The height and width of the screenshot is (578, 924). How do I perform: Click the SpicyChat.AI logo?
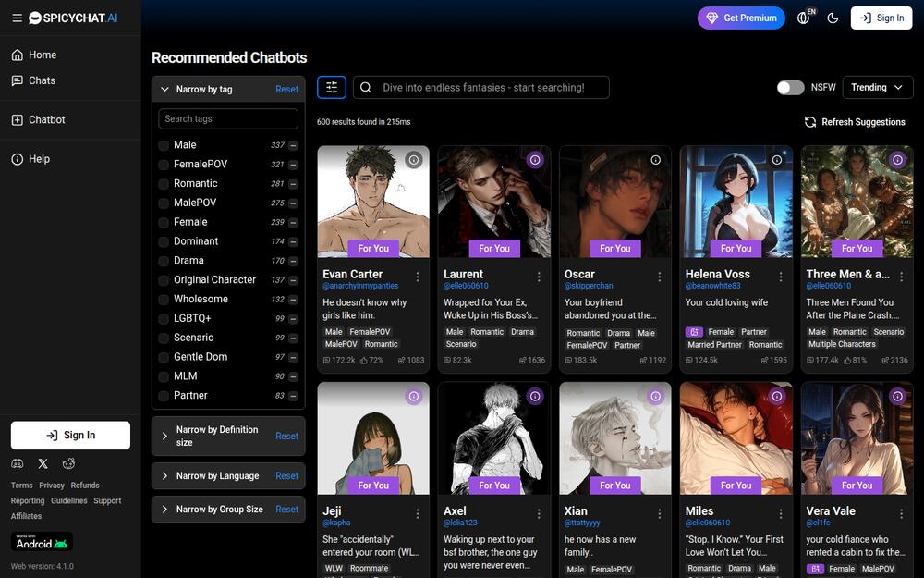coord(74,18)
